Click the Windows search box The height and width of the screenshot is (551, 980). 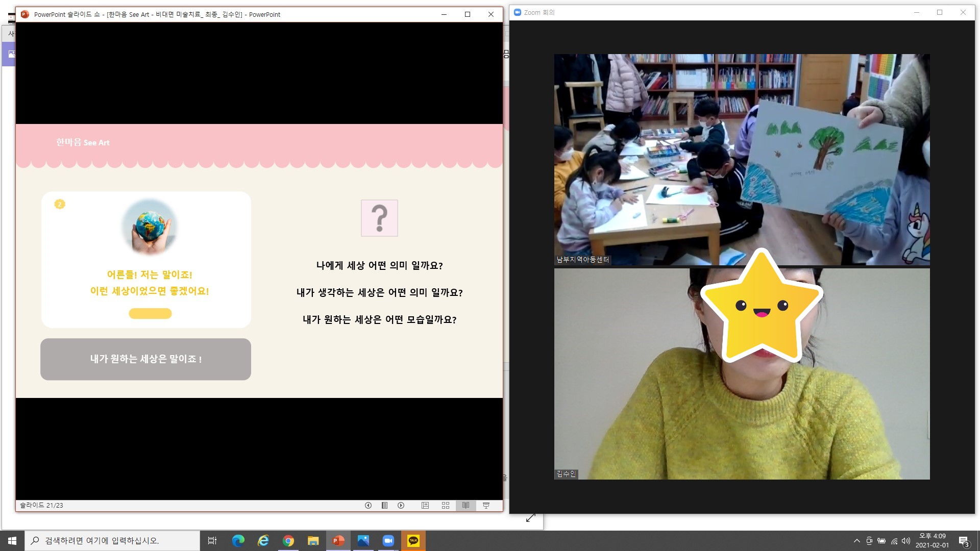(112, 541)
